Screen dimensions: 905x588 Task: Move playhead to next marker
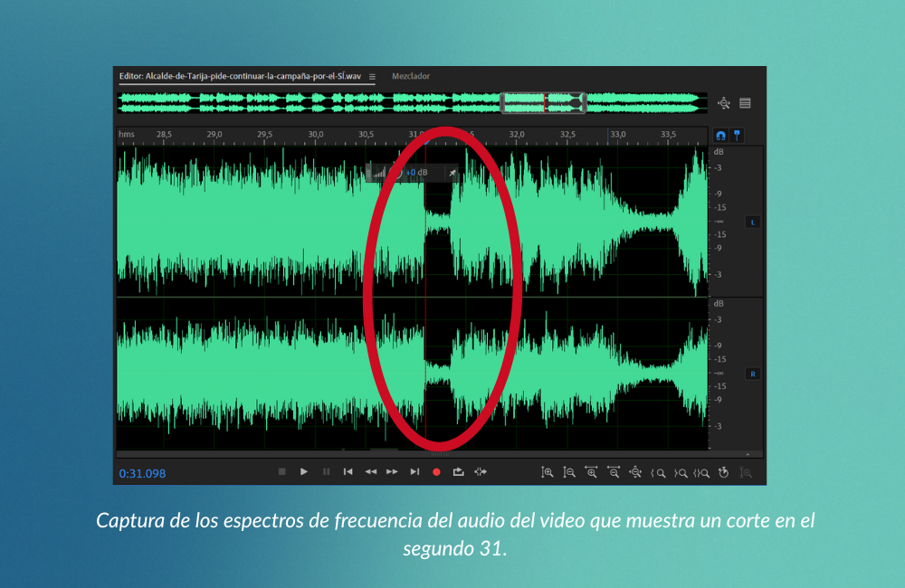click(x=414, y=471)
